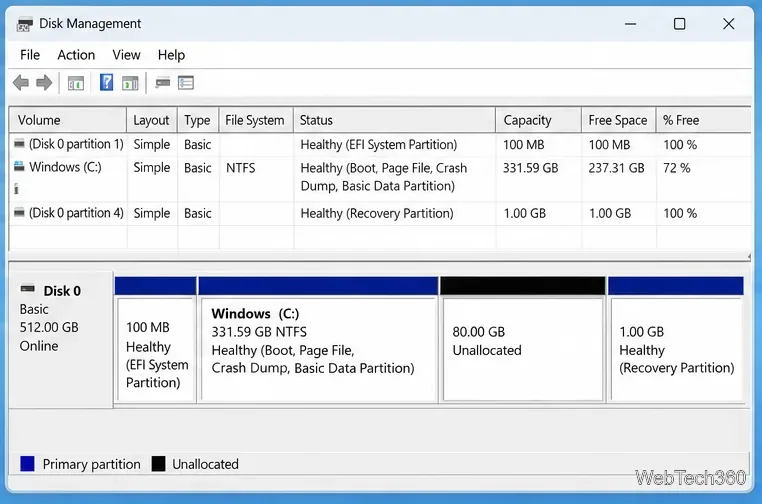The image size is (762, 504).
Task: Open the Help question mark toolbar icon
Action: pyautogui.click(x=106, y=83)
